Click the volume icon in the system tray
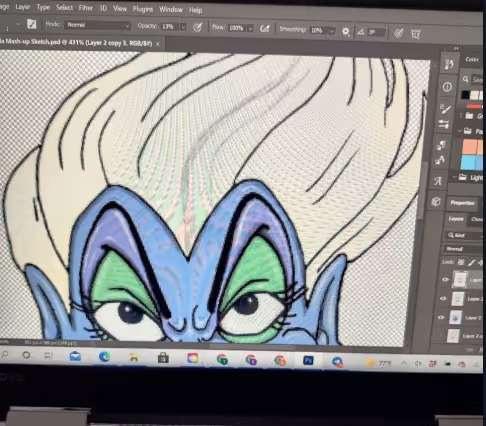Viewport: 486px width, 426px height. [x=418, y=363]
